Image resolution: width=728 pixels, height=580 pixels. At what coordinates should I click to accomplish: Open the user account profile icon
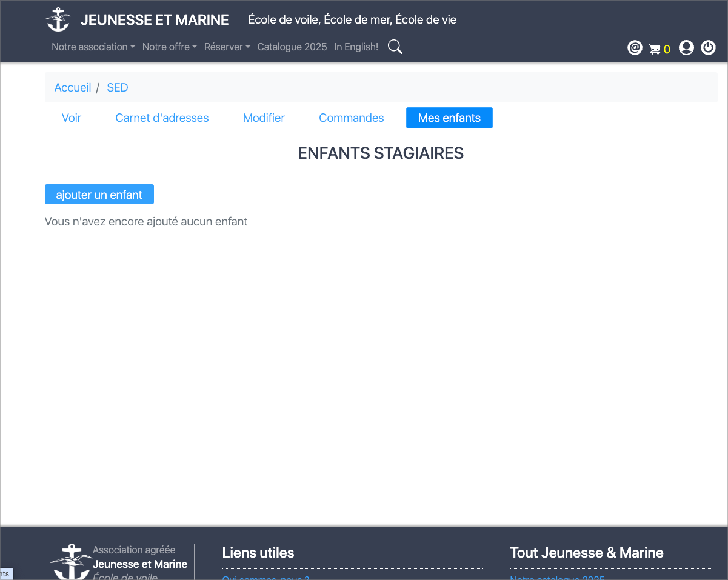click(x=686, y=48)
